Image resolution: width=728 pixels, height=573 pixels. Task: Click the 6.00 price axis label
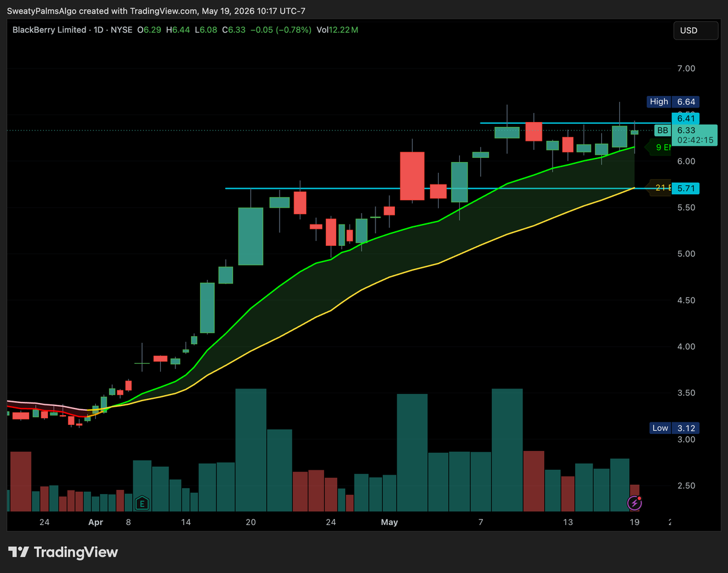686,161
